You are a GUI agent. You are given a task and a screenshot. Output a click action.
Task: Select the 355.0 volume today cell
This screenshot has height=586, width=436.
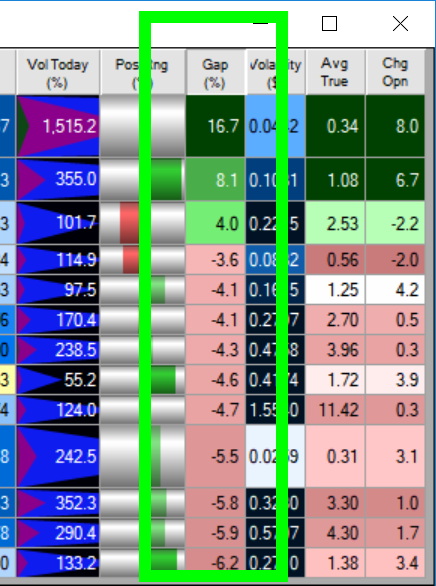pos(58,180)
